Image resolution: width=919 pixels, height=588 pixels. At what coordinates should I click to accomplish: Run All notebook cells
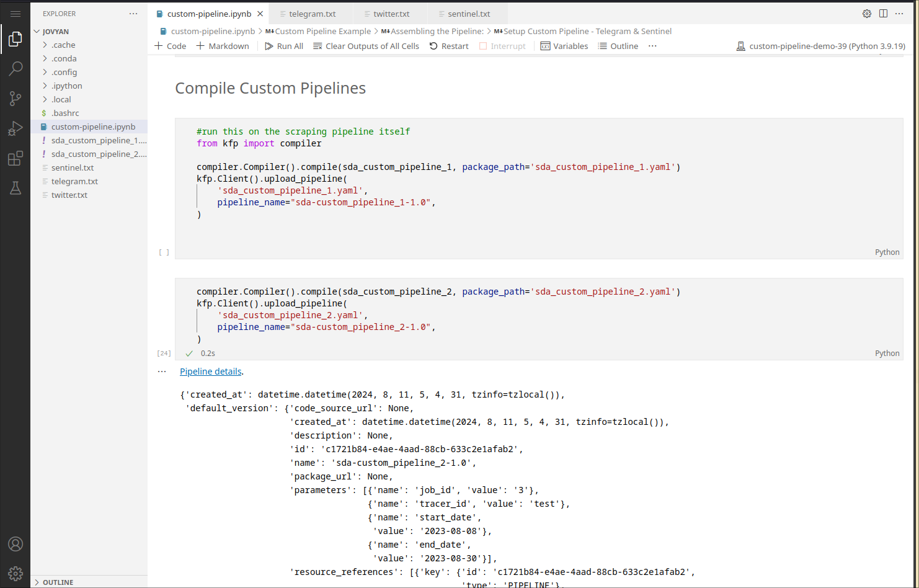point(284,46)
